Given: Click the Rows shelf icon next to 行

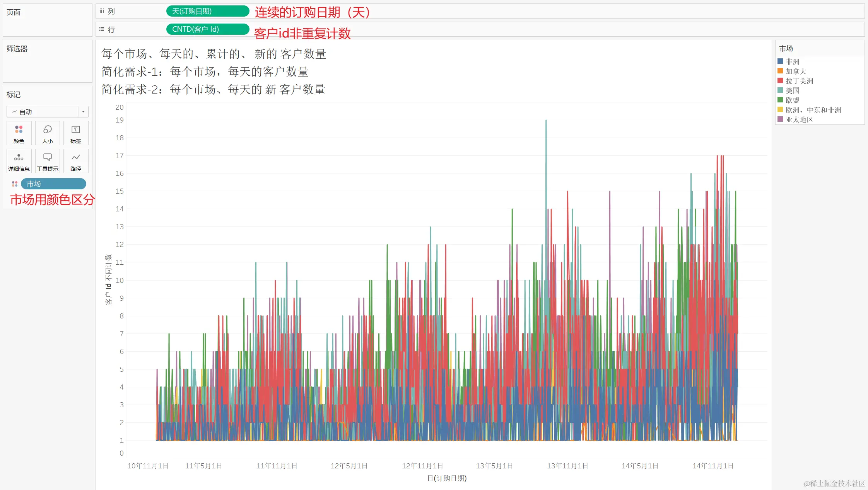Looking at the screenshot, I should 102,29.
